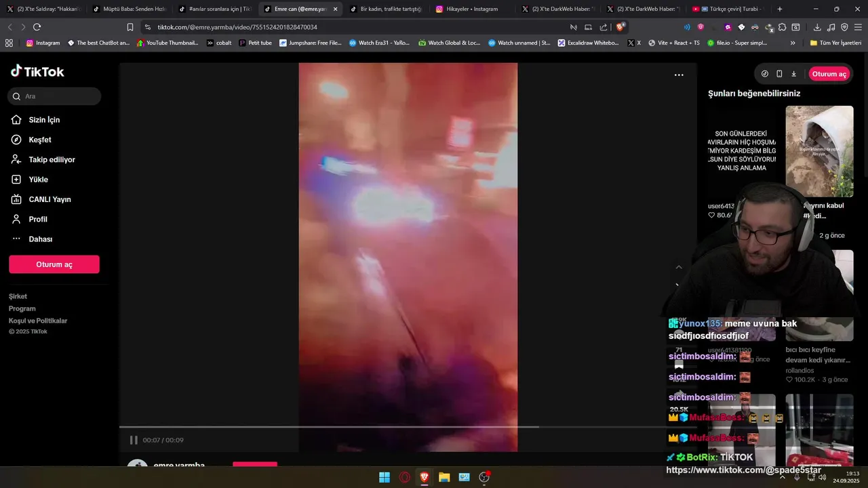
Task: Click Brave icon in taskbar
Action: tap(425, 477)
